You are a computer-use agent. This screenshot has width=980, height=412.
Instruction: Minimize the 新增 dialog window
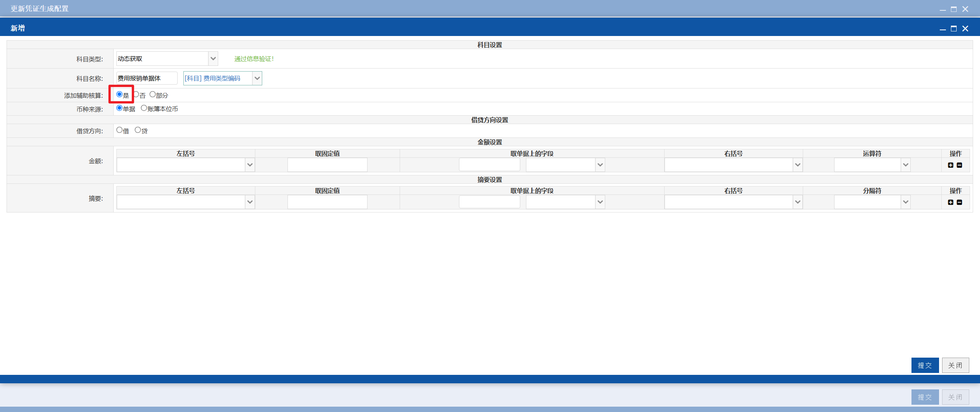click(942, 29)
